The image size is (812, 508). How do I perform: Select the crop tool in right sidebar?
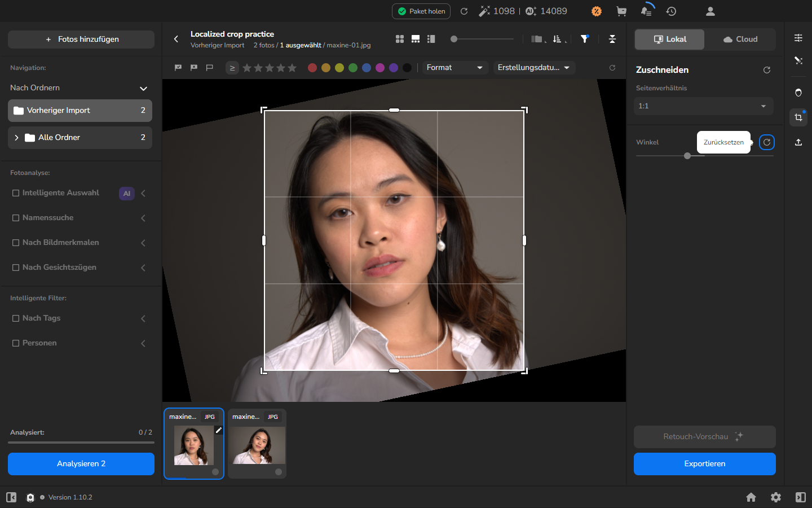(x=798, y=117)
